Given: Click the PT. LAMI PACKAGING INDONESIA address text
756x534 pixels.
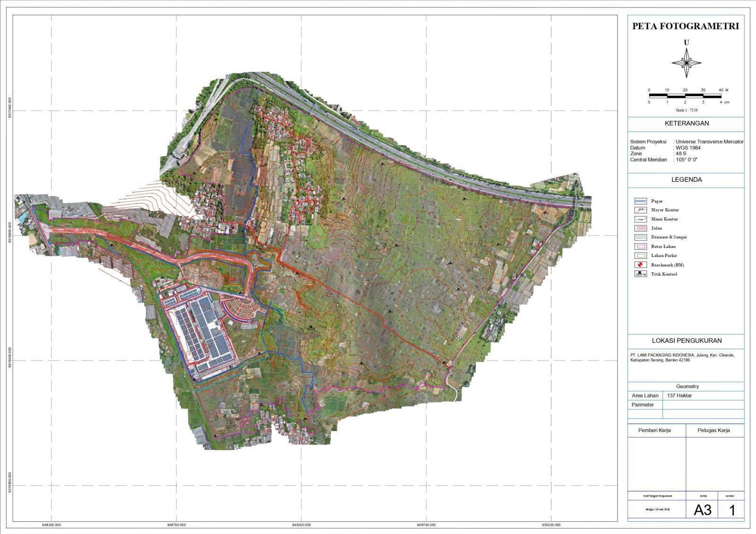Looking at the screenshot, I should [x=682, y=357].
